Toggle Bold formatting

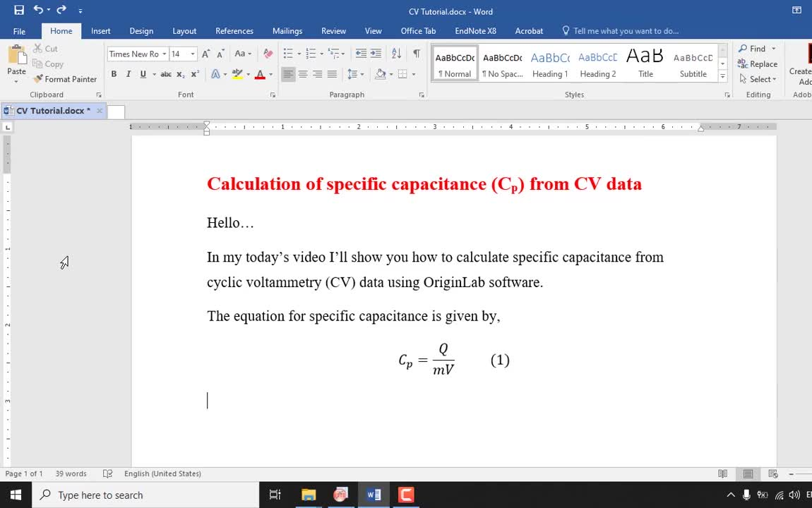tap(114, 74)
